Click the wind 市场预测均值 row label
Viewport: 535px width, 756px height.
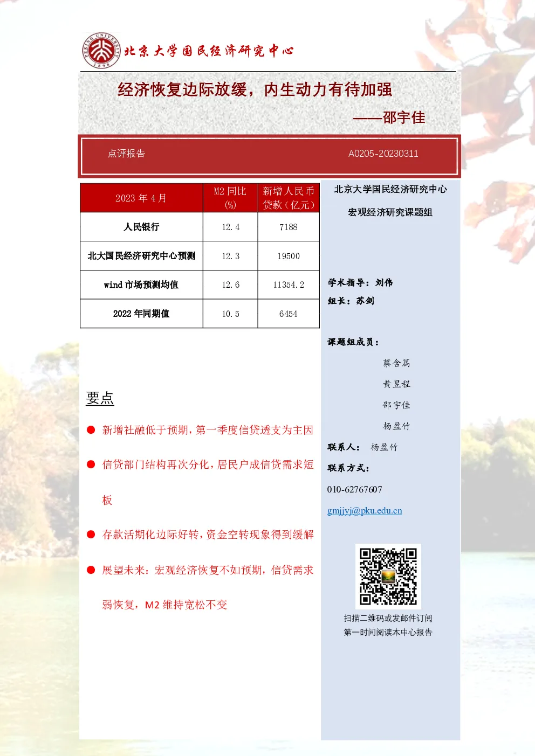pos(141,285)
